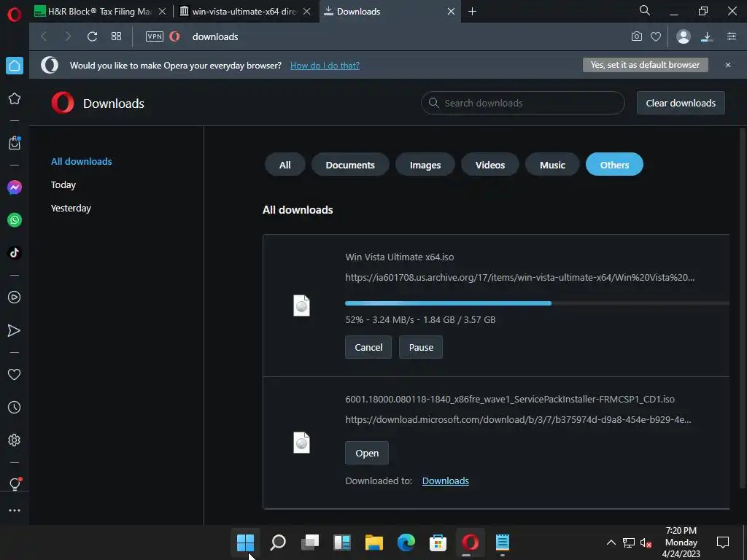
Task: Click the downloads page scrollbar
Action: (x=742, y=308)
